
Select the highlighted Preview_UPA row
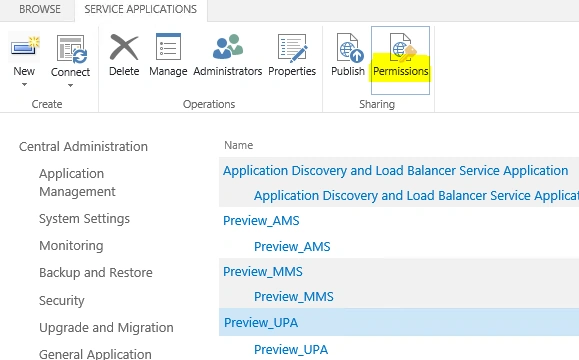(399, 322)
